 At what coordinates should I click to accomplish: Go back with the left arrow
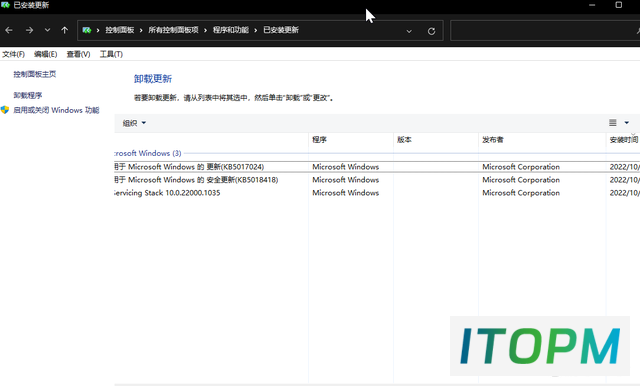(x=9, y=30)
